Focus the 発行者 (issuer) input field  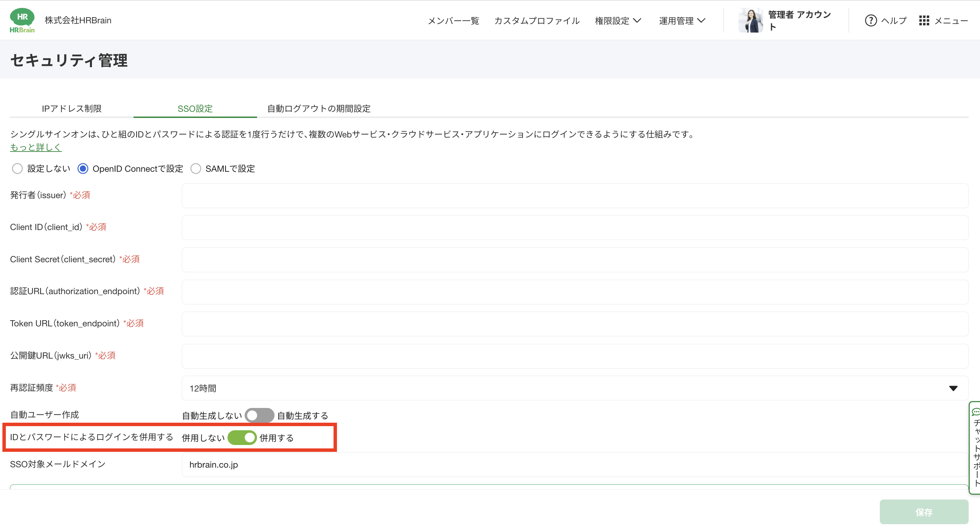pos(574,195)
